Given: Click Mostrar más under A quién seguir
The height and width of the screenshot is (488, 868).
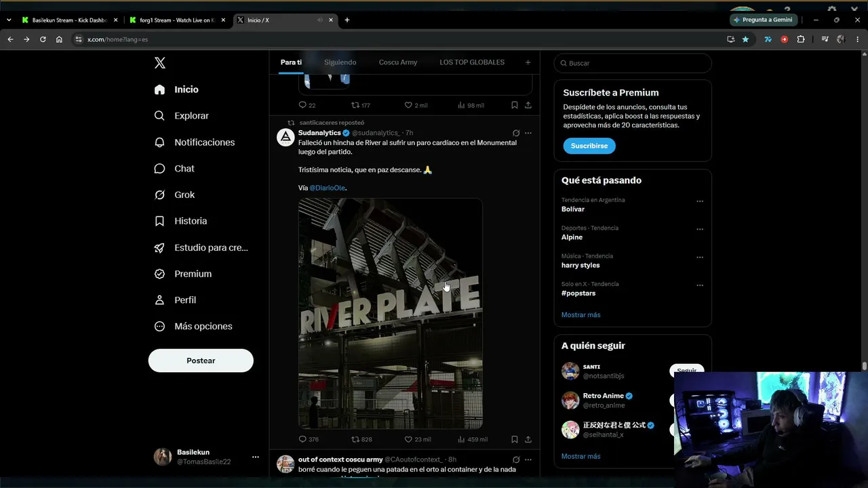Looking at the screenshot, I should [580, 456].
